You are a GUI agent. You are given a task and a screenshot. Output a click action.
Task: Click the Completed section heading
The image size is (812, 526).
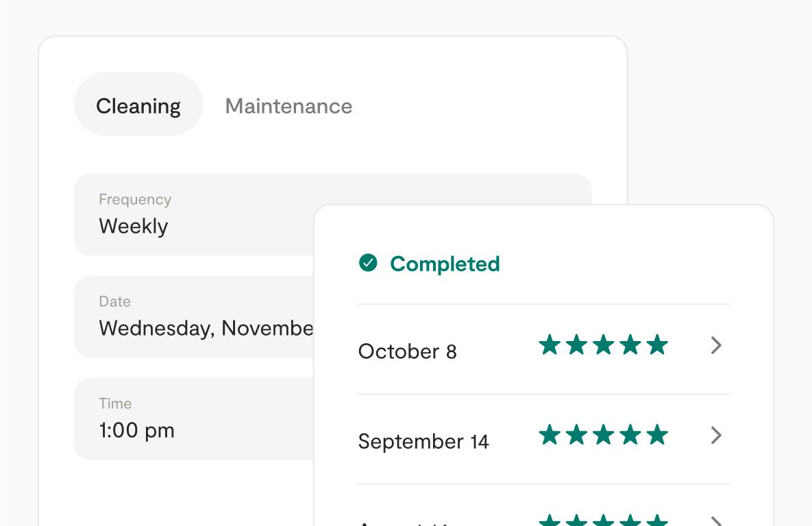445,264
